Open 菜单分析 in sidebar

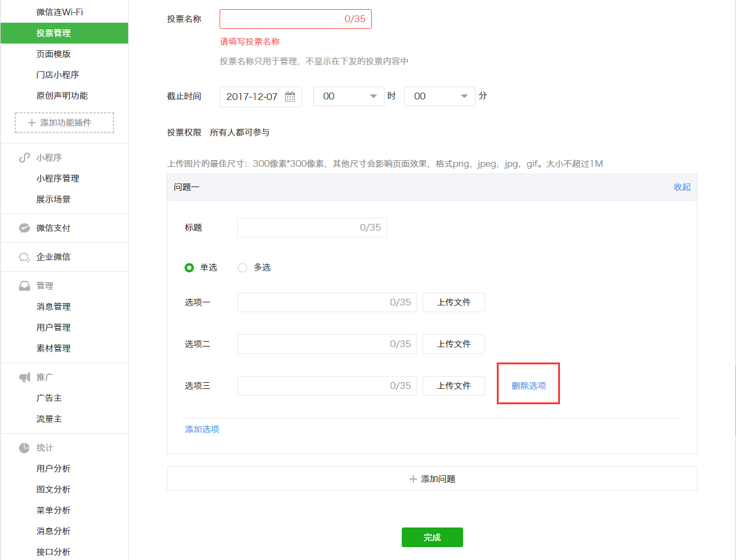[53, 510]
